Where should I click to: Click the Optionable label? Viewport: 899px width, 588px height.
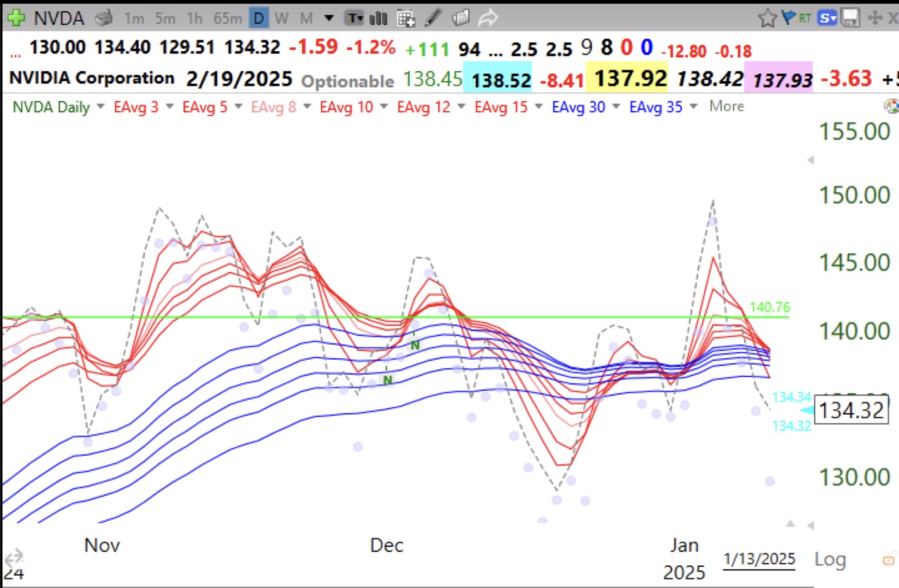(348, 81)
